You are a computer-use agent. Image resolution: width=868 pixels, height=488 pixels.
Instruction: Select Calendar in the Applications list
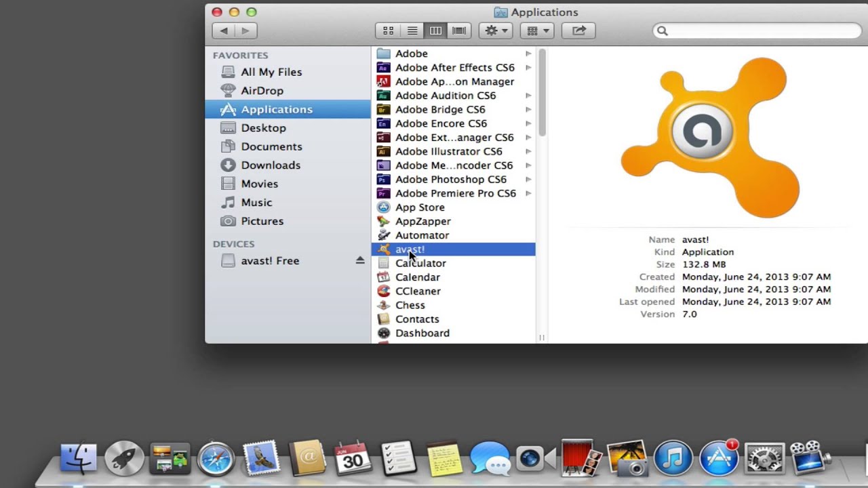coord(453,277)
